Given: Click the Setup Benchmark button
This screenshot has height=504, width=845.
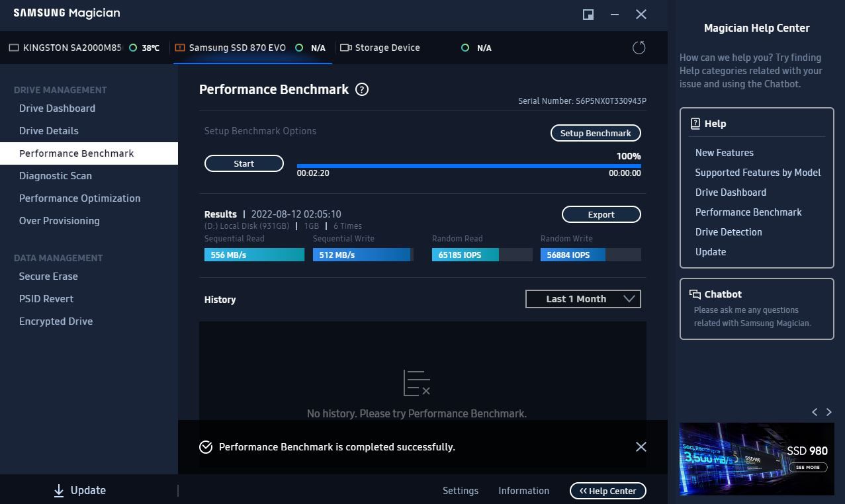Looking at the screenshot, I should pyautogui.click(x=596, y=133).
